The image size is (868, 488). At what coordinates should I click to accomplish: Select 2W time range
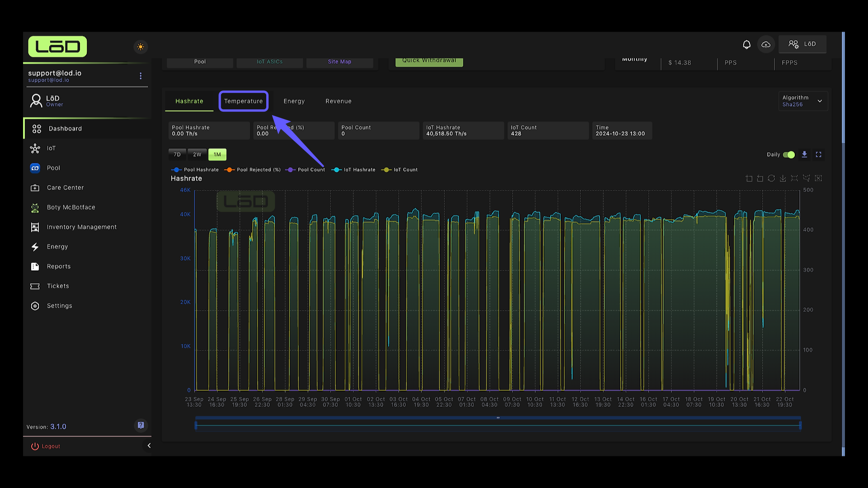click(x=197, y=155)
